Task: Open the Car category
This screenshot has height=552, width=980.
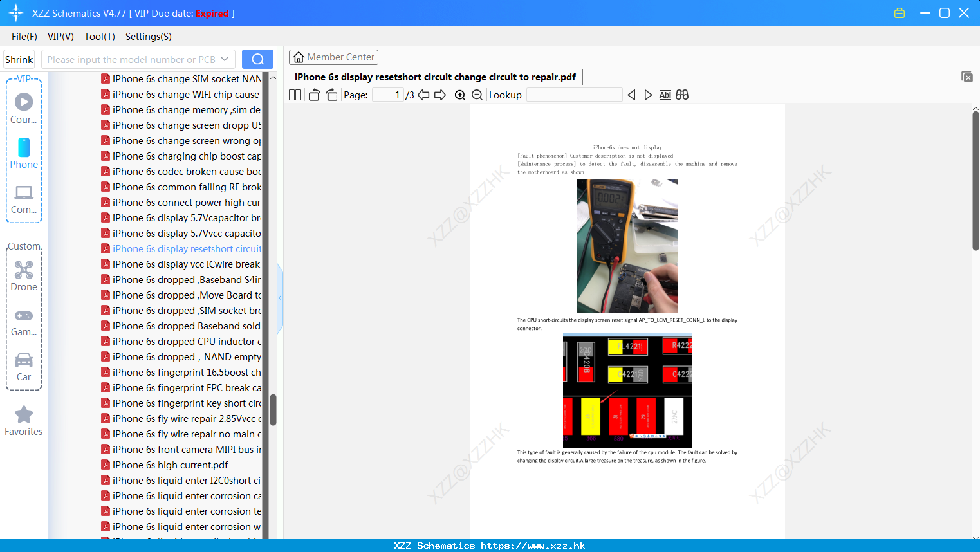Action: coord(24,367)
